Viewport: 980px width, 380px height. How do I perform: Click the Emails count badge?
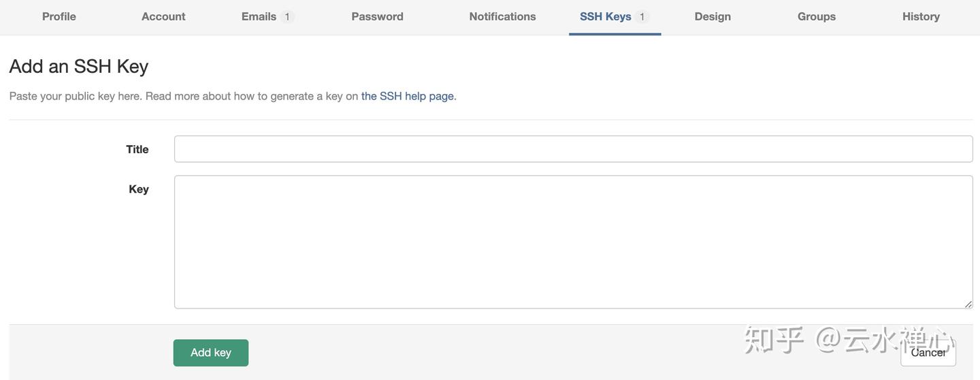287,17
